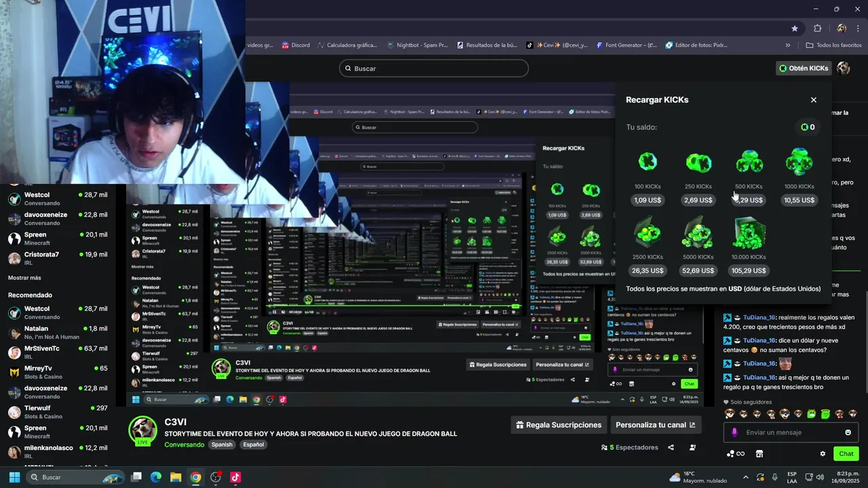
Task: Buy 5000 KICKs for 52,69 US$
Action: (x=698, y=270)
